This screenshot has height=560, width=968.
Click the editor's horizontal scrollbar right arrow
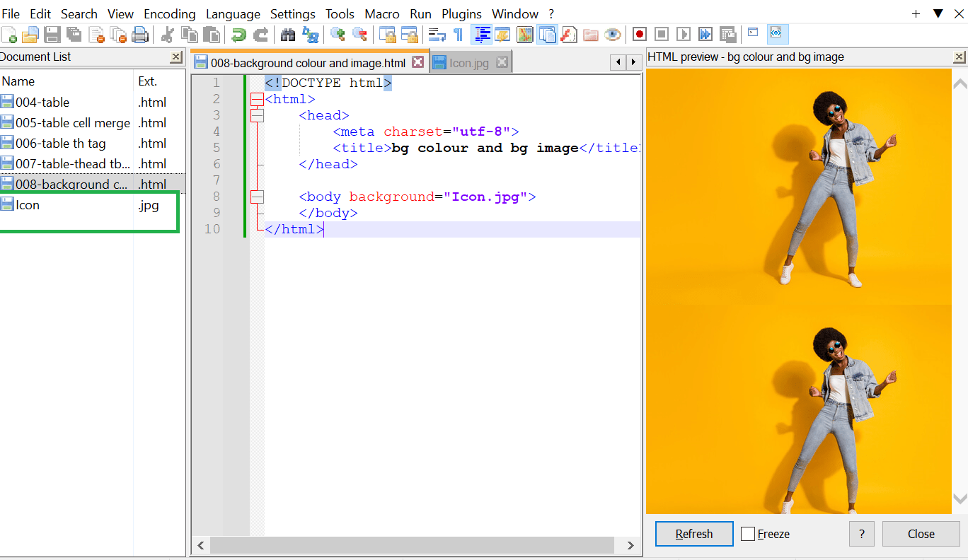pos(630,545)
